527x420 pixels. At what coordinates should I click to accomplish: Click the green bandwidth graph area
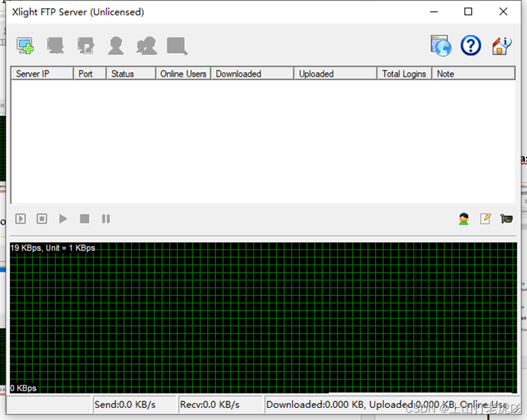(x=263, y=317)
